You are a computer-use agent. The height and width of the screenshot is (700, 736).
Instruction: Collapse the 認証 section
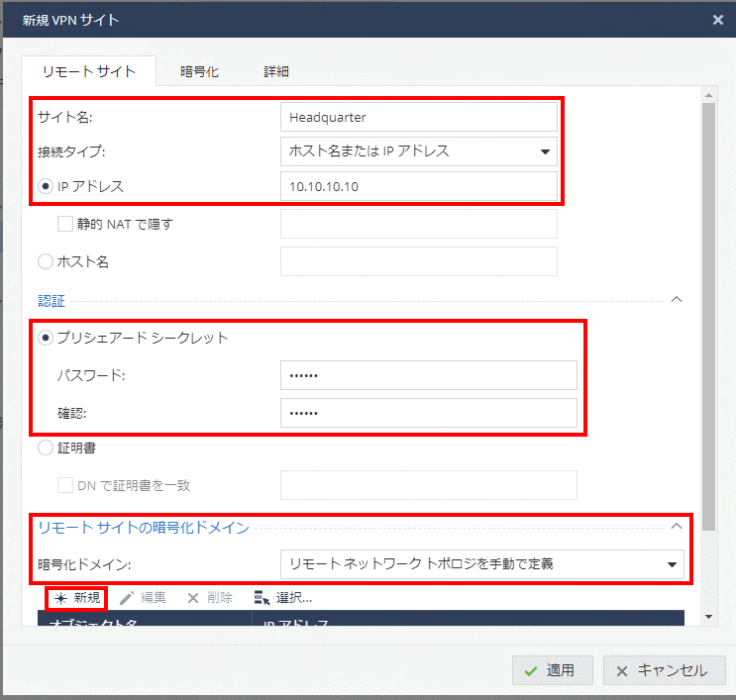coord(677,299)
